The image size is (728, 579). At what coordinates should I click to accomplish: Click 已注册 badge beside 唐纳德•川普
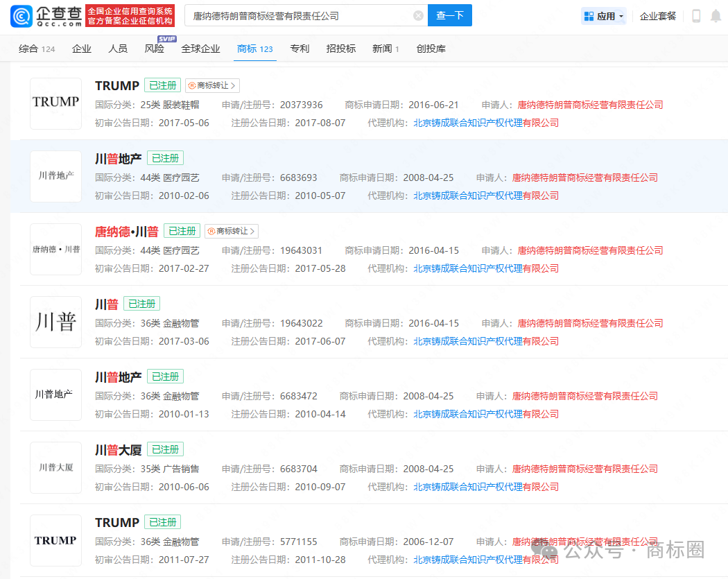pyautogui.click(x=182, y=231)
